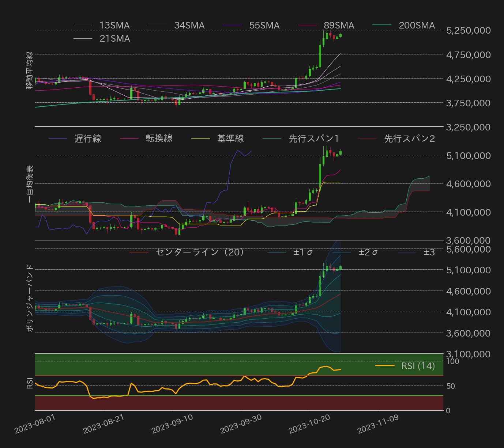Hide the 55SMA moving average

233,25
